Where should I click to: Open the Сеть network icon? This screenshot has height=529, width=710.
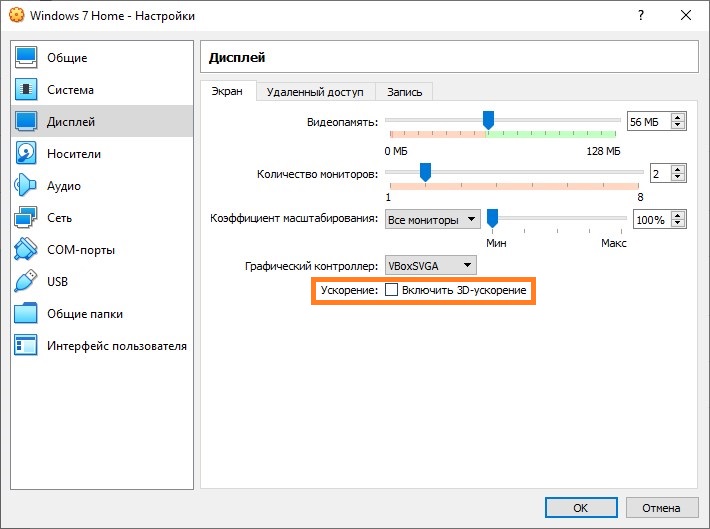click(27, 218)
